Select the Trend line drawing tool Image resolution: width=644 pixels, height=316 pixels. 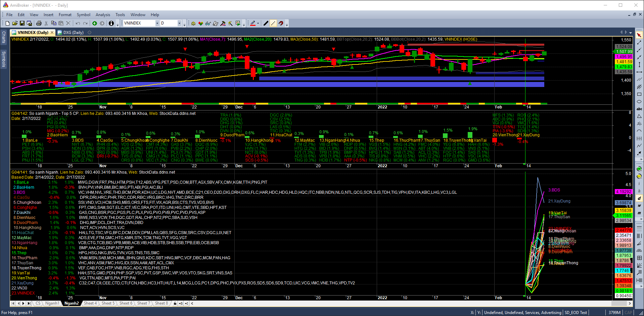click(639, 42)
